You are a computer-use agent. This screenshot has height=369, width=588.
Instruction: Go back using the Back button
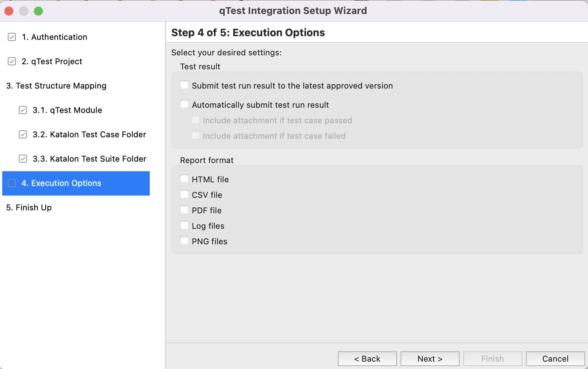tap(367, 359)
